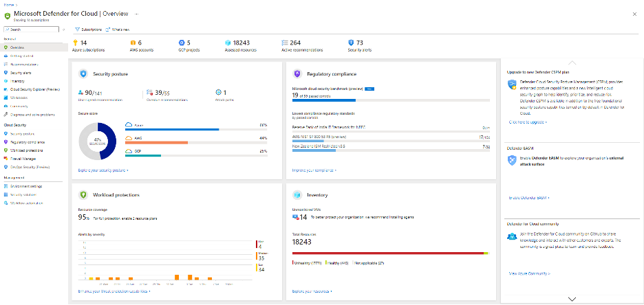The height and width of the screenshot is (305, 644).
Task: Open the ellipsis more options next to title
Action: coord(137,14)
